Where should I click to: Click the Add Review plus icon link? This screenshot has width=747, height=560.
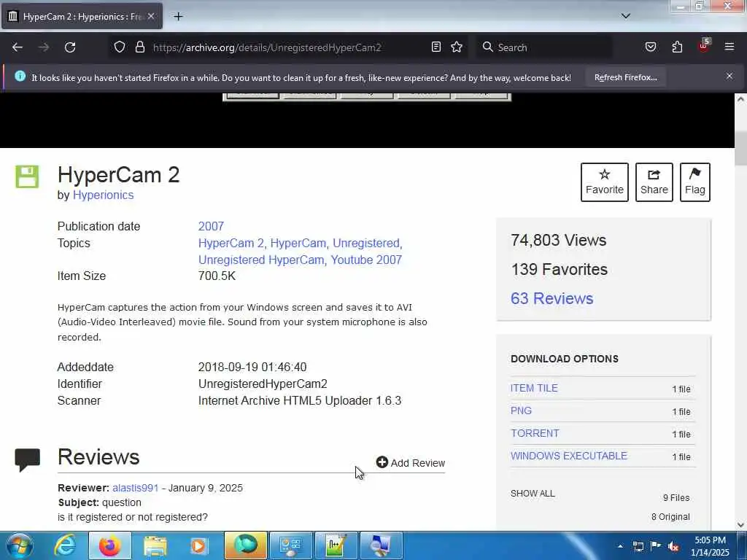pos(410,463)
